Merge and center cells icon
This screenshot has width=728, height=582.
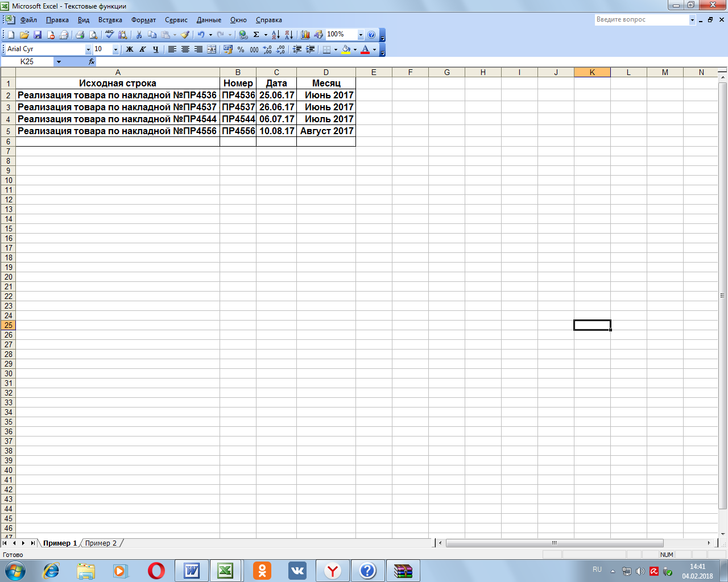pyautogui.click(x=212, y=49)
